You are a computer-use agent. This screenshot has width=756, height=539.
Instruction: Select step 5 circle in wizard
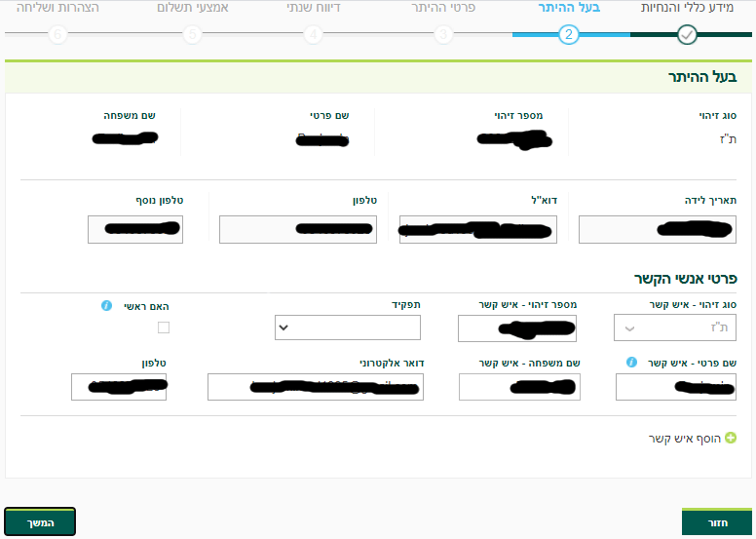tap(192, 35)
